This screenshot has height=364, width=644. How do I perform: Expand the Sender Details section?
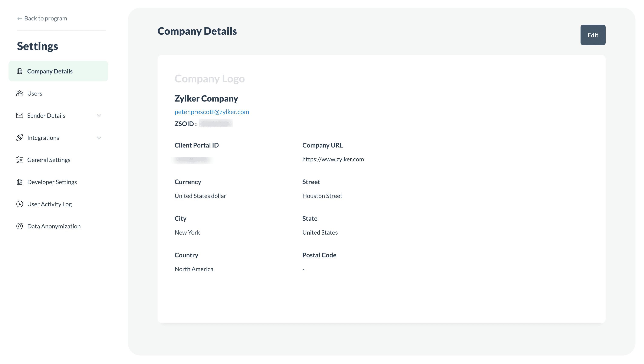click(x=99, y=115)
